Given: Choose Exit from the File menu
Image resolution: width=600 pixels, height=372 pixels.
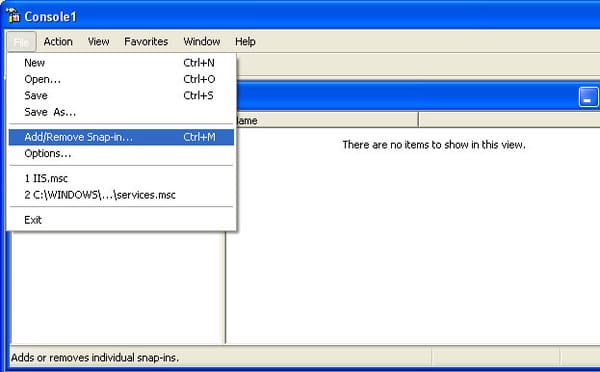Looking at the screenshot, I should tap(121, 220).
